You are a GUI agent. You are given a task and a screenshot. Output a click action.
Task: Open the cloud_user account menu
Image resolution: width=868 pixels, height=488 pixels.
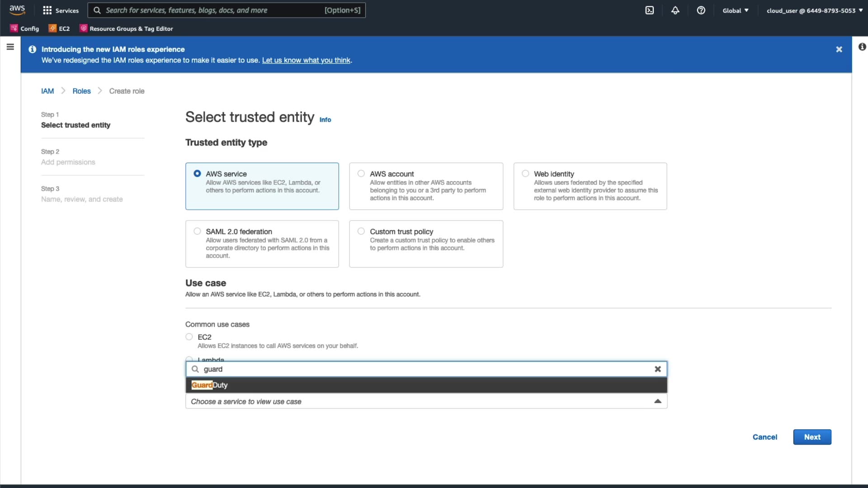[814, 10]
